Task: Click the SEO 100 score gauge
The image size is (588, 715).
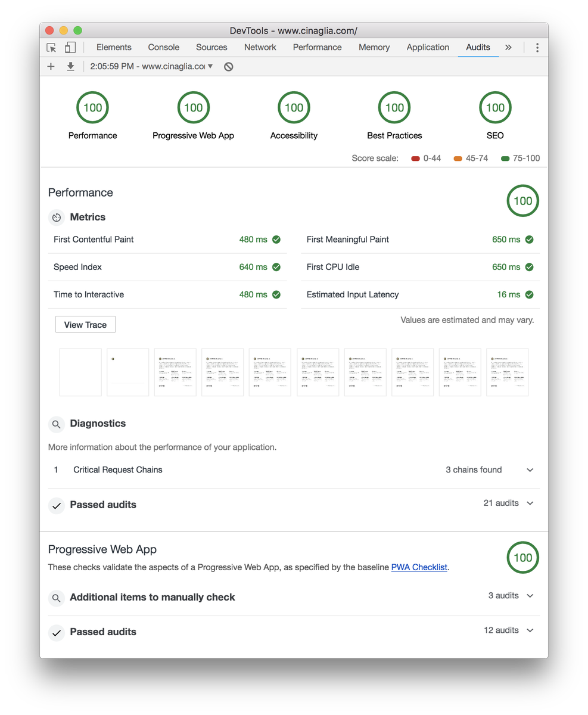Action: [496, 108]
